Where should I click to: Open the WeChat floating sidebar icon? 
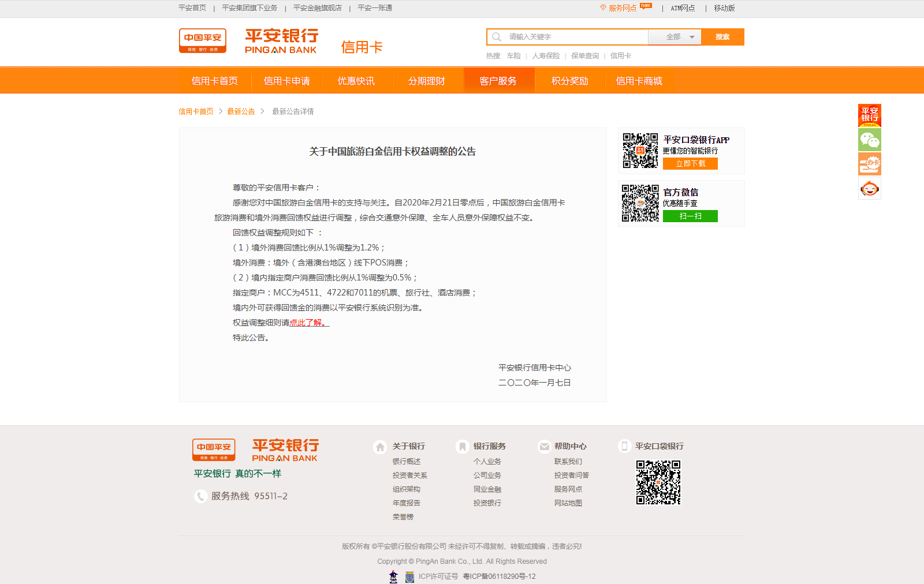click(869, 140)
